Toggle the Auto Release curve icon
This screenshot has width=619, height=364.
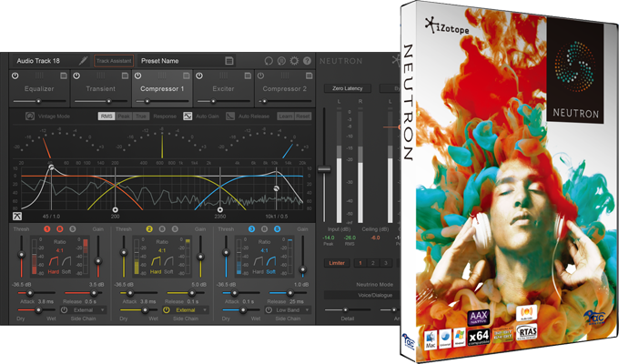(230, 116)
